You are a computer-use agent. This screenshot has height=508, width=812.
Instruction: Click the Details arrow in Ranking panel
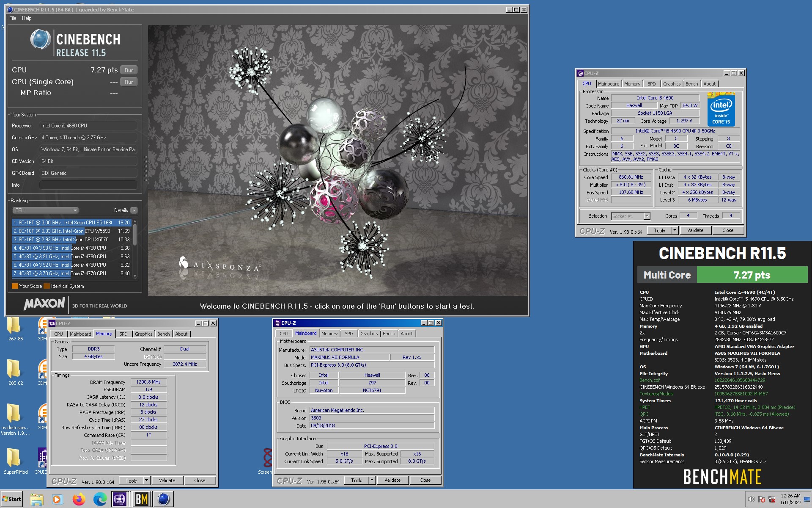134,210
